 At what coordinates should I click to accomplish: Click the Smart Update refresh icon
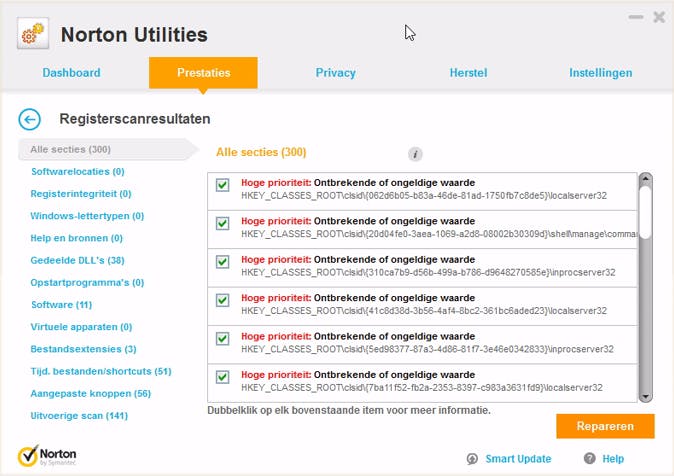coord(471,459)
